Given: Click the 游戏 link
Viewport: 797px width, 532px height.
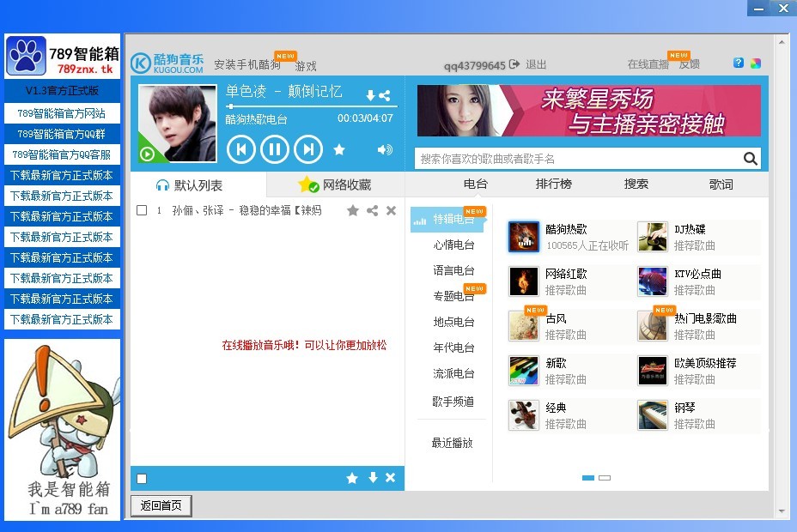Looking at the screenshot, I should 306,66.
